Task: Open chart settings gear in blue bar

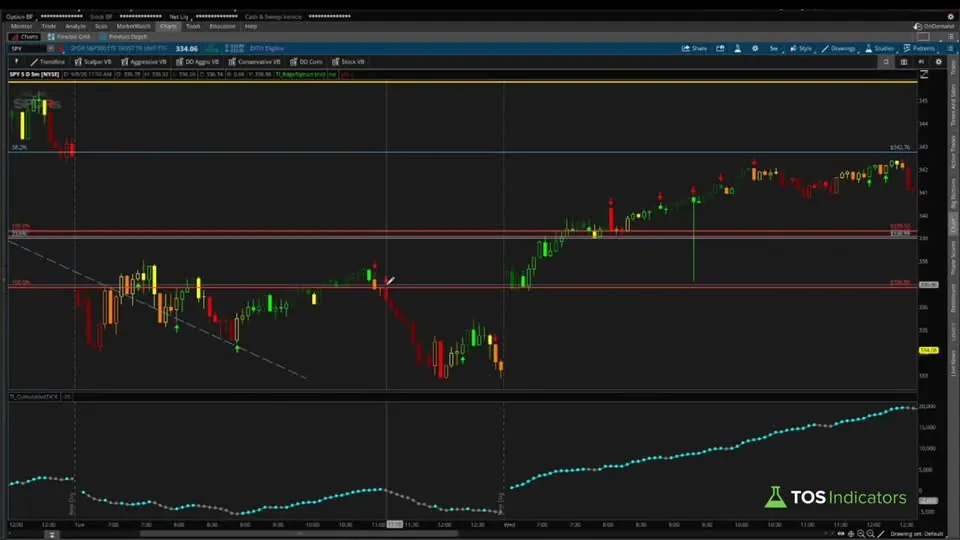Action: [x=755, y=48]
